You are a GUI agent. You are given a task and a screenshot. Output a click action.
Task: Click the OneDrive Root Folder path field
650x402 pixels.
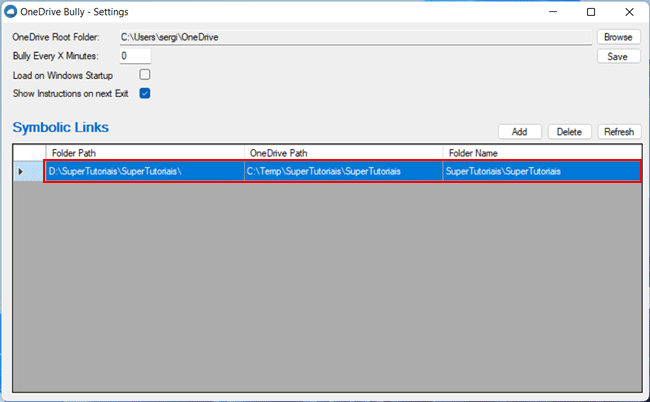point(355,37)
